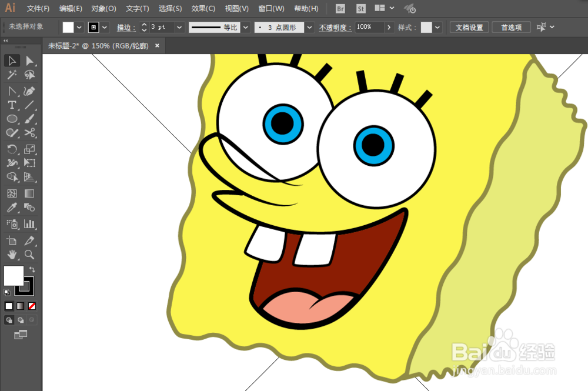
Task: Open the 等比 variable width profile dropdown
Action: 246,28
